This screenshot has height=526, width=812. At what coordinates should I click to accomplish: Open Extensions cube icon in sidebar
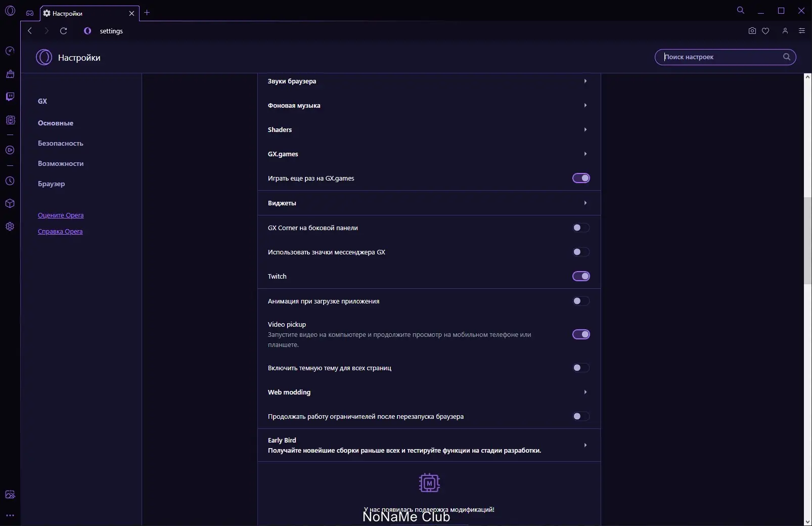pos(10,203)
